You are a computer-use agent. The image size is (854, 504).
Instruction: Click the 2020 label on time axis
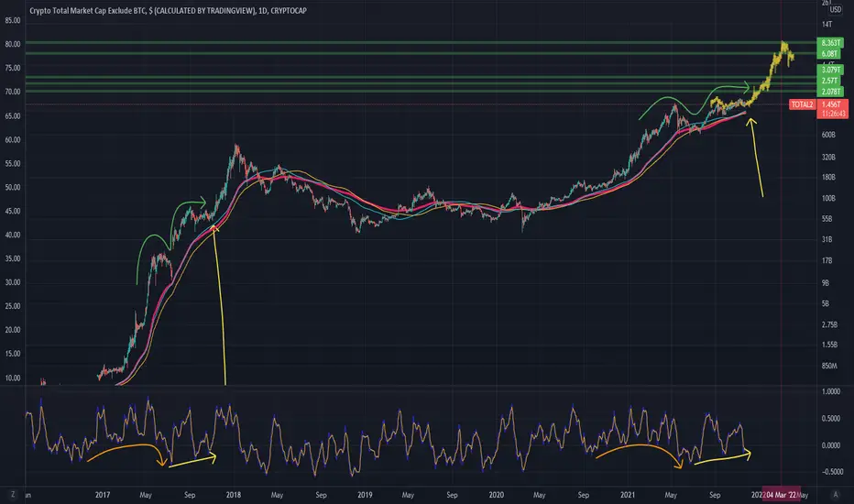[496, 495]
